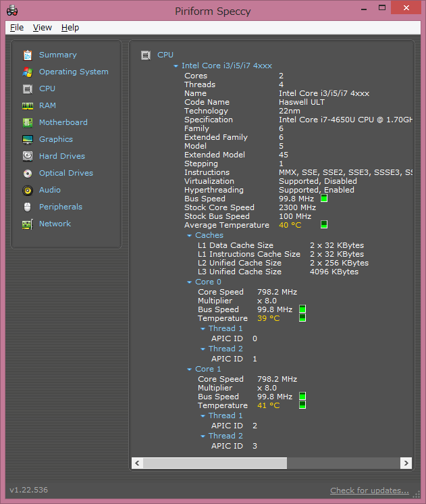The height and width of the screenshot is (504, 426).
Task: Open the Help menu
Action: pos(70,28)
